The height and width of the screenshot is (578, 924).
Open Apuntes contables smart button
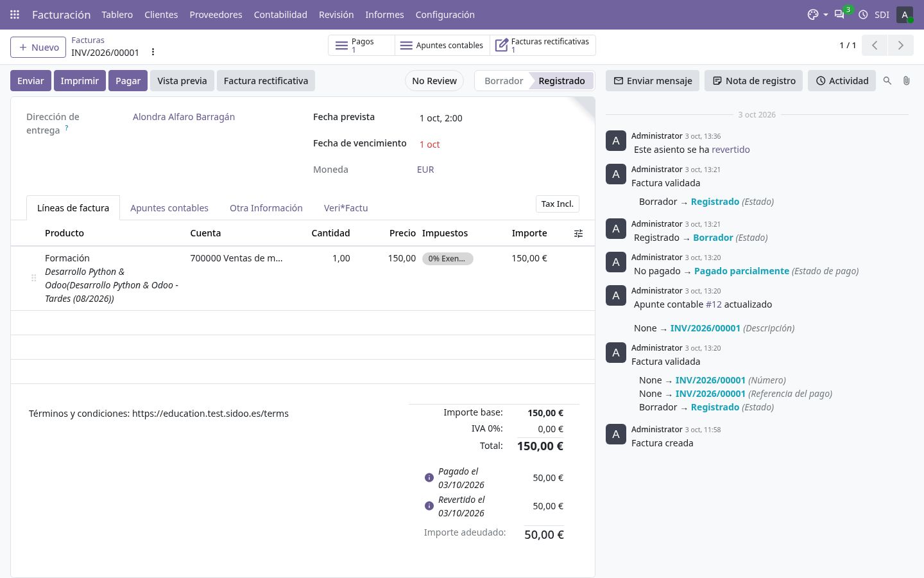(x=442, y=45)
